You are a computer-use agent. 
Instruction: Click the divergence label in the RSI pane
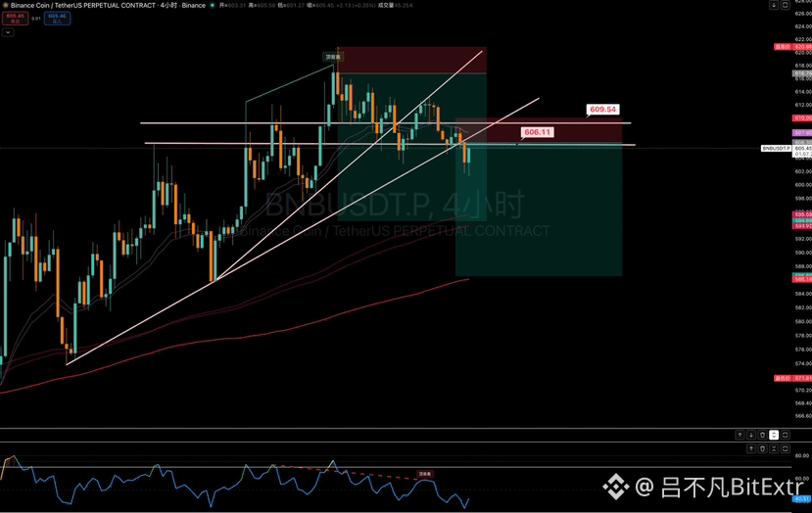(425, 474)
